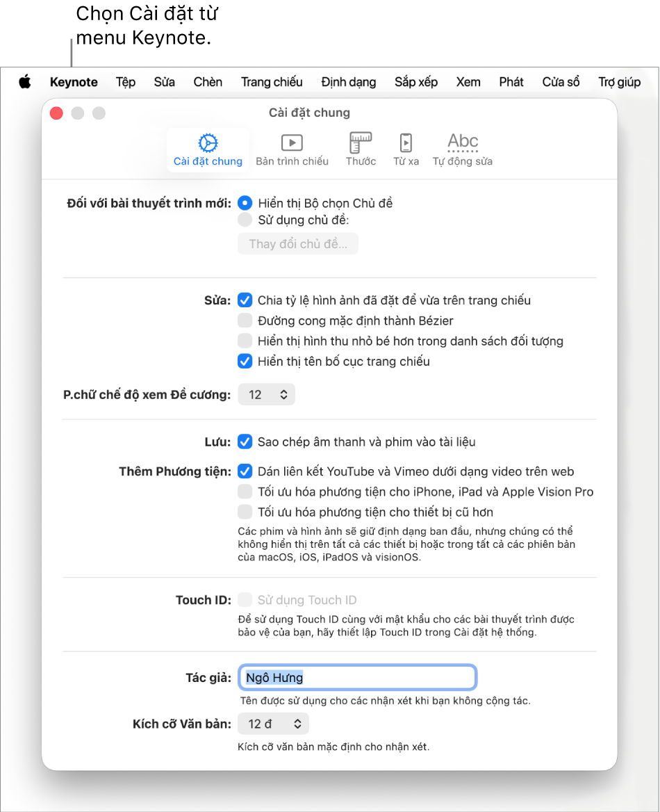Select the Tự động sửa Abc icon
This screenshot has height=812, width=660.
(463, 142)
